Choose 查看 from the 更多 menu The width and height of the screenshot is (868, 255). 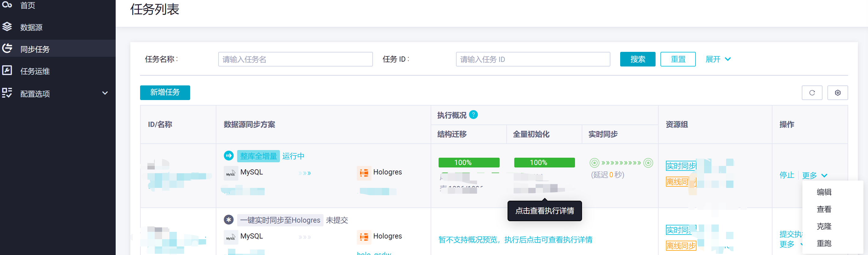(x=824, y=209)
